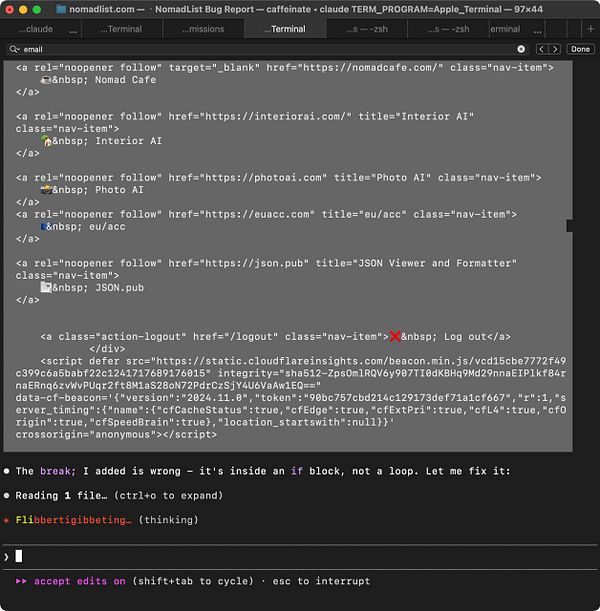The width and height of the screenshot is (600, 611).
Task: Click the red X emoji before Log out
Action: [395, 336]
